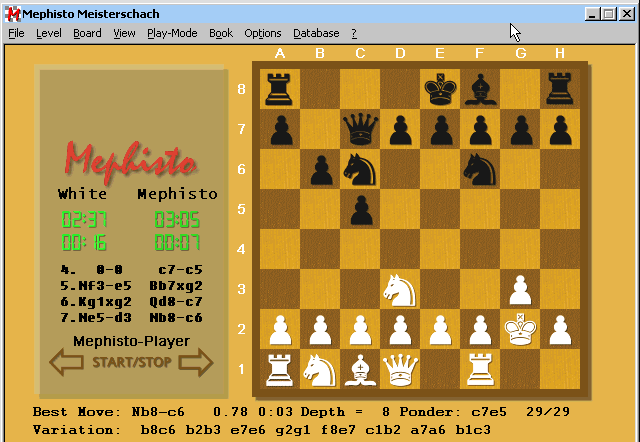This screenshot has width=640, height=442.
Task: Click the black king on e8
Action: 439,89
